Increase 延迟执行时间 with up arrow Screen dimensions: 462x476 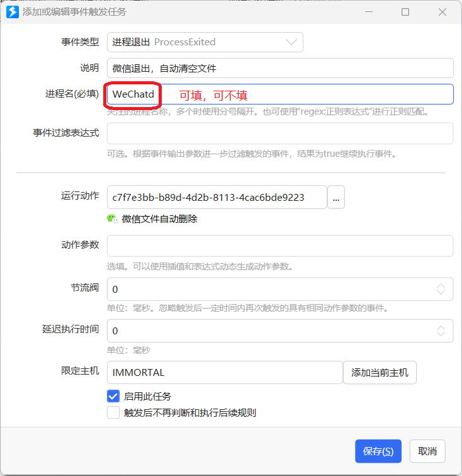[441, 328]
